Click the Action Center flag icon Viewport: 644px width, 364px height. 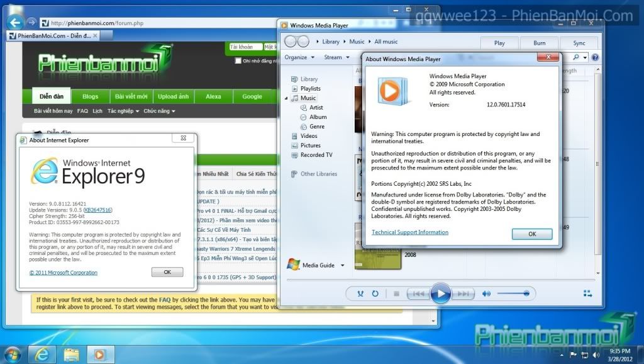tap(574, 355)
